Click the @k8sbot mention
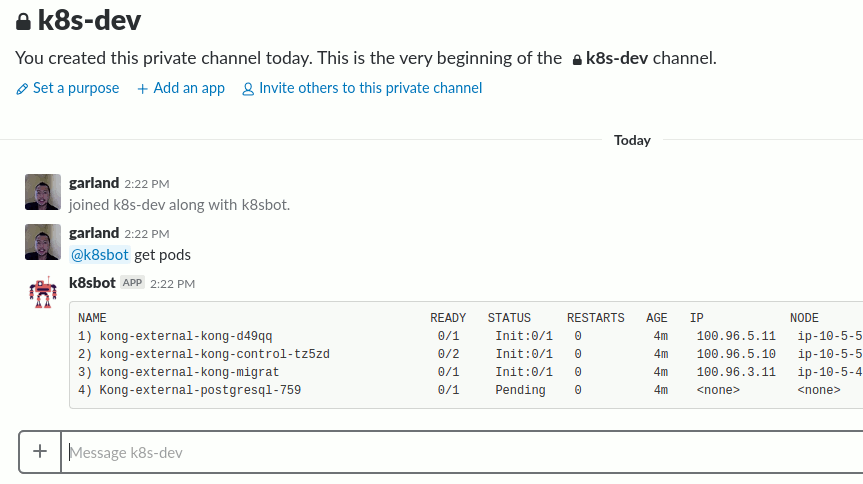 click(x=100, y=255)
